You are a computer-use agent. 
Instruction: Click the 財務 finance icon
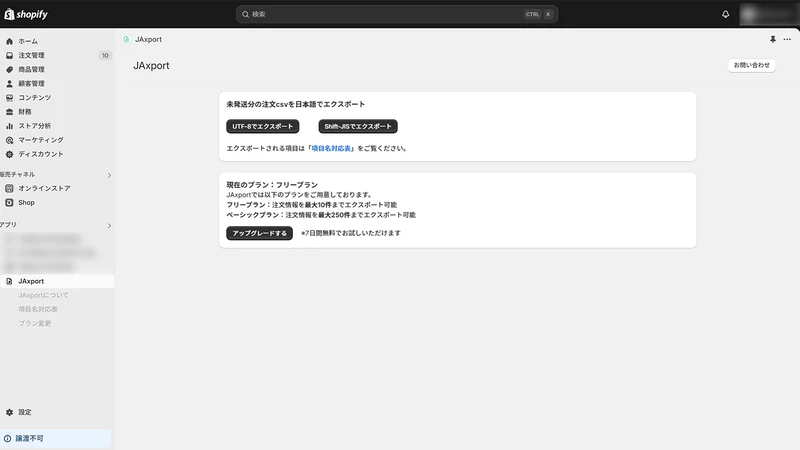[x=9, y=112]
